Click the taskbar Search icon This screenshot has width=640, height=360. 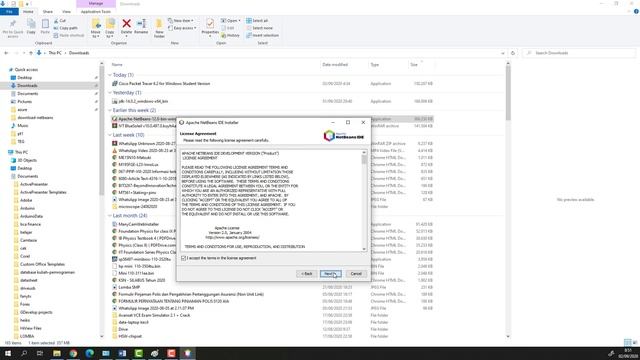click(x=24, y=353)
